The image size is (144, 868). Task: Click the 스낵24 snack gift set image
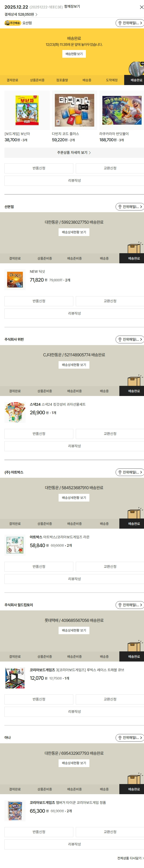[15, 412]
